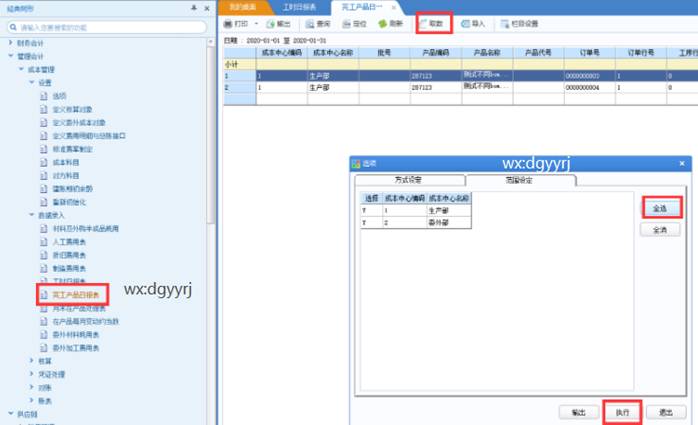Open dropdown arrow next to 打印 button
698x425 pixels.
pos(256,23)
